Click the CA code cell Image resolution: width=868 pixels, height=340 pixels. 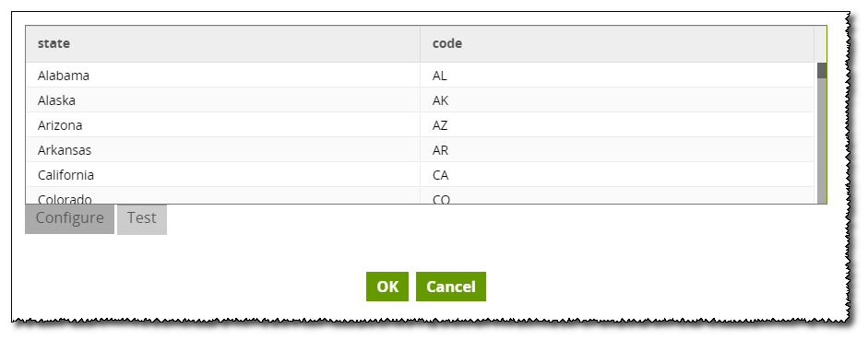(x=617, y=175)
